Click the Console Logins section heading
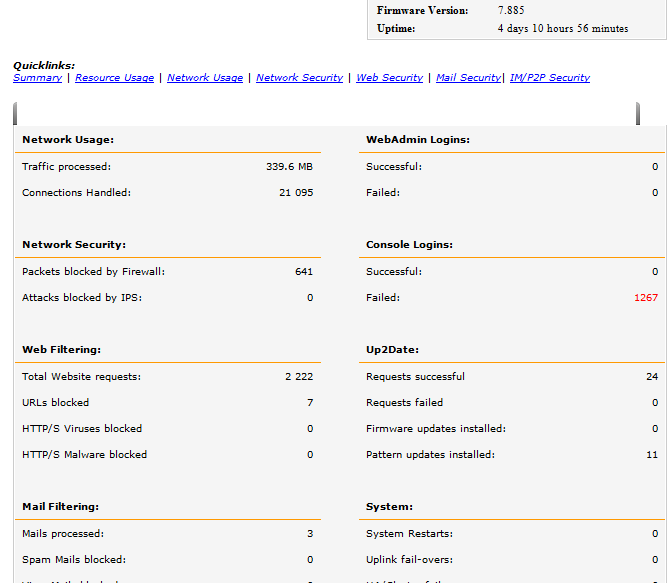The image size is (669, 583). pyautogui.click(x=409, y=245)
